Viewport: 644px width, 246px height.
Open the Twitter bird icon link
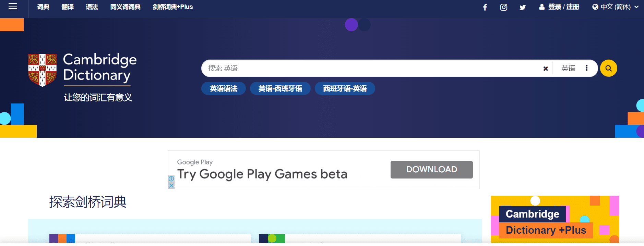523,7
